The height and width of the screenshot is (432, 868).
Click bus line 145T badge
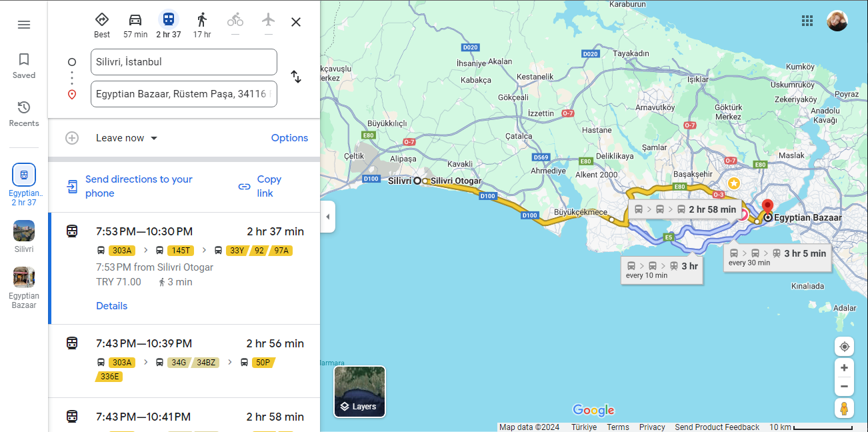(180, 251)
